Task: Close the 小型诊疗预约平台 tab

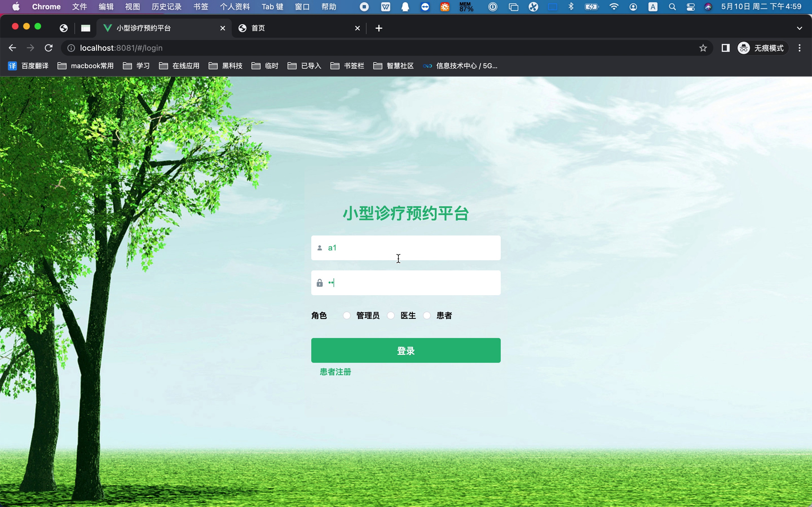Action: coord(222,28)
